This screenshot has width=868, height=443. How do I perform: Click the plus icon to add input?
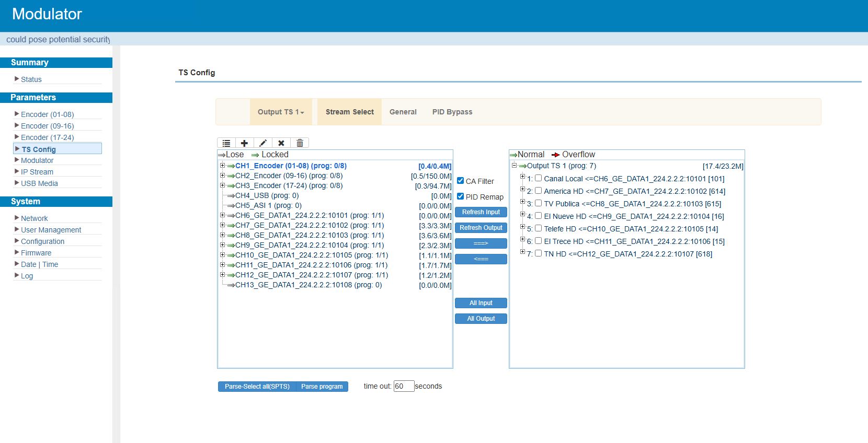244,143
